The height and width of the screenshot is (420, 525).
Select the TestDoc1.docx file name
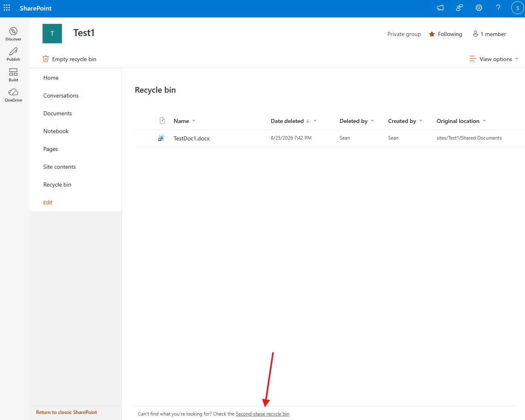pos(191,138)
